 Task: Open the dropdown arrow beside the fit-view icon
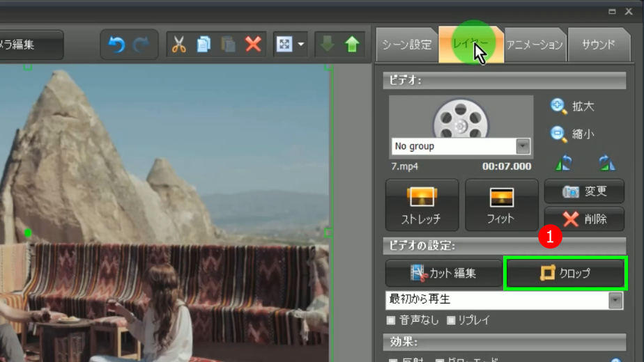click(301, 45)
